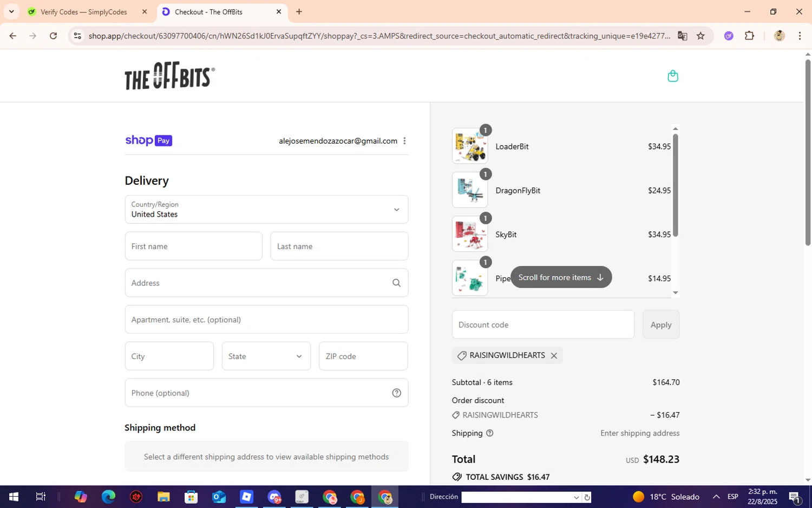Open the shopping bag cart icon
Screen dimensions: 812x508
[x=673, y=76]
